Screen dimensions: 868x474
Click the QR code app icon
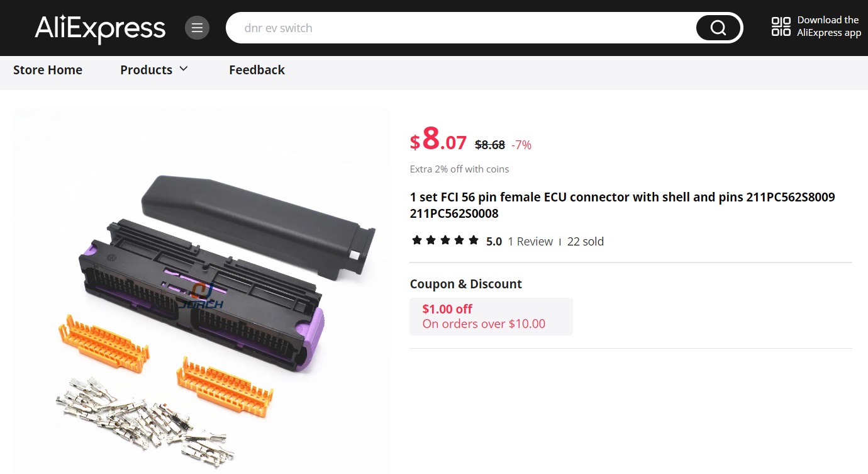(x=781, y=26)
